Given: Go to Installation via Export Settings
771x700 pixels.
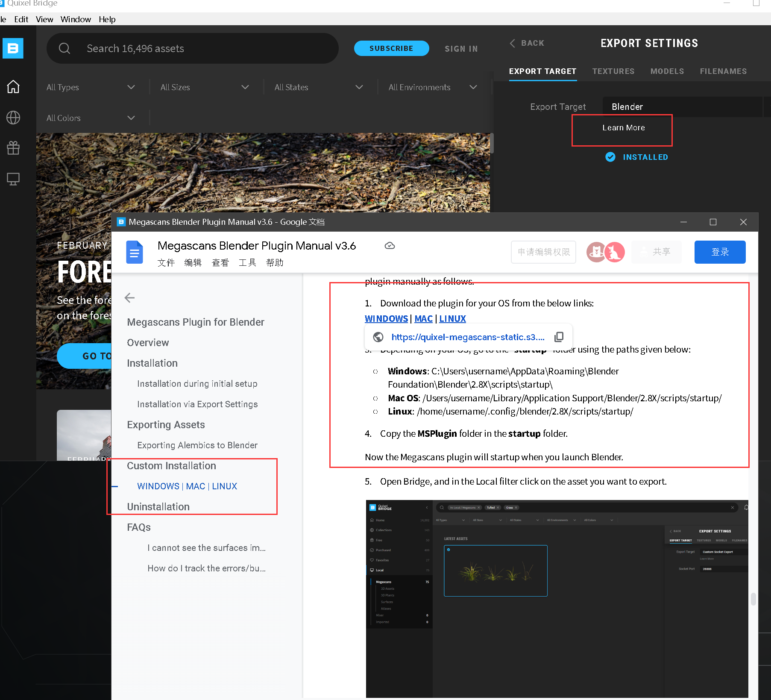Looking at the screenshot, I should point(197,404).
